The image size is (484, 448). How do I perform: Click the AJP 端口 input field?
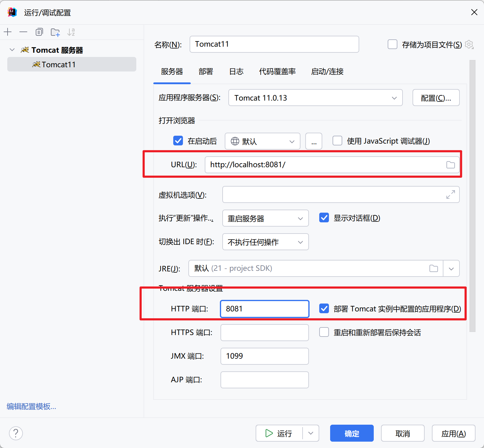click(265, 380)
